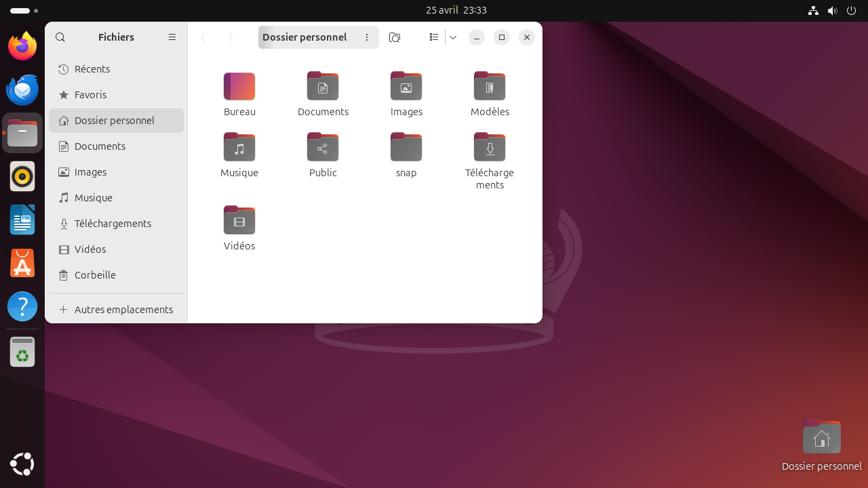Switch to list view mode
This screenshot has width=868, height=488.
click(x=434, y=37)
